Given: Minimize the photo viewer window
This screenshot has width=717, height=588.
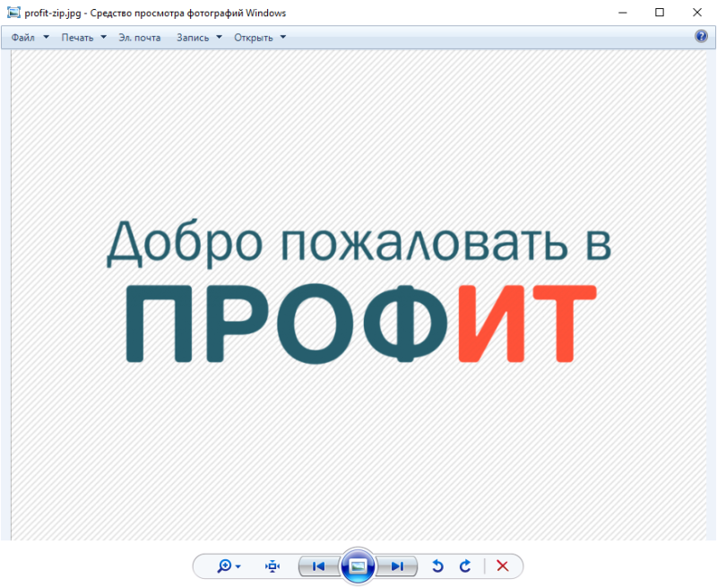Looking at the screenshot, I should tap(622, 13).
